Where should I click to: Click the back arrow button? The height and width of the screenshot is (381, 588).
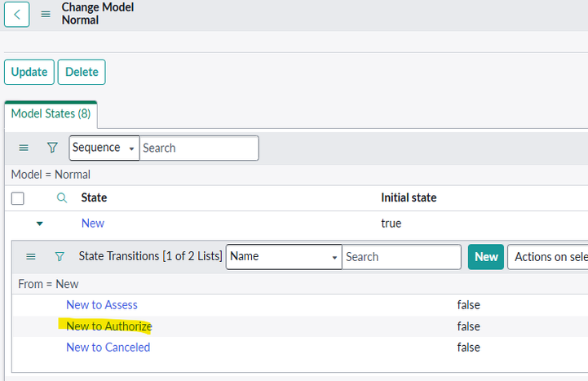coord(16,14)
